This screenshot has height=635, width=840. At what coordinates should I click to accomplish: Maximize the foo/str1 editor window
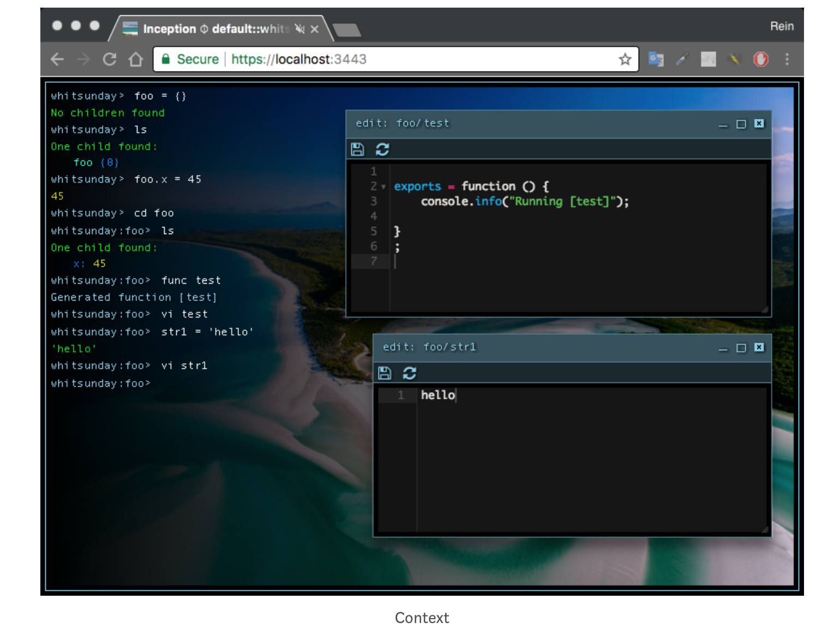(741, 348)
